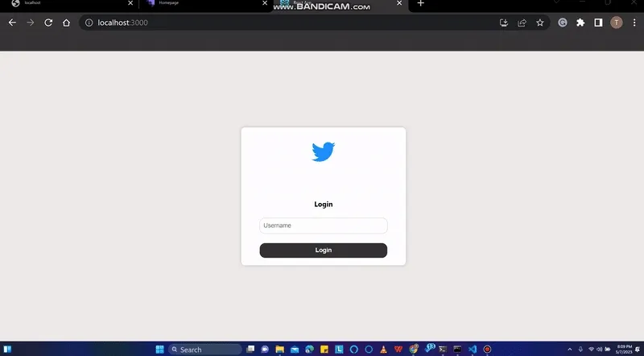Screen dimensions: 644x356
Task: View site information for localhost
Action: (89, 23)
